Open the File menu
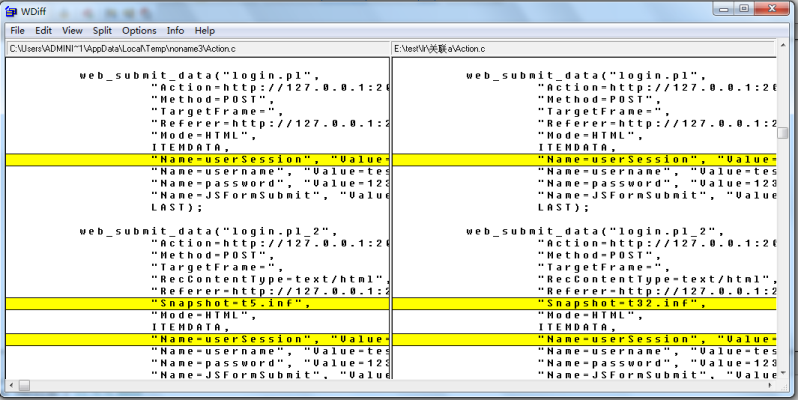Screen dimensions: 798x400 click(17, 31)
